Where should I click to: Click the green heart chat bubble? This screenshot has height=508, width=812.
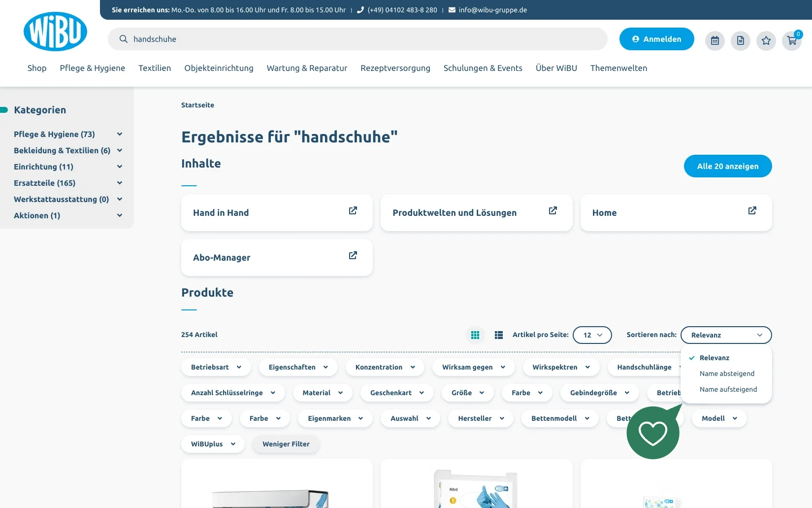(653, 433)
